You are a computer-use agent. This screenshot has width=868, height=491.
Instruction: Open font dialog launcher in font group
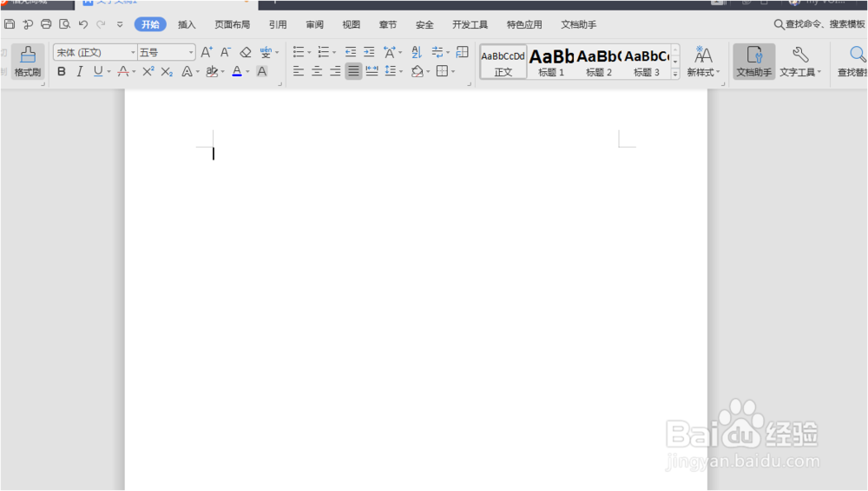pyautogui.click(x=280, y=84)
